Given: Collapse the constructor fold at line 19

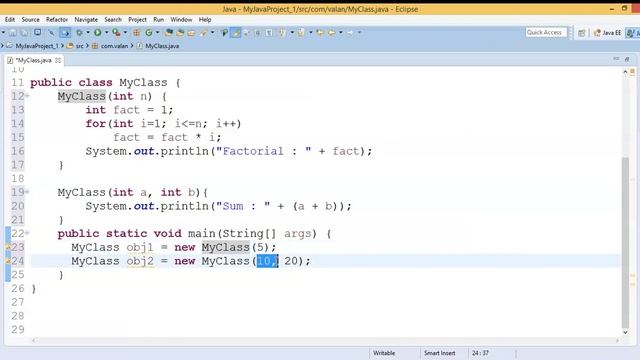Looking at the screenshot, I should (27, 191).
